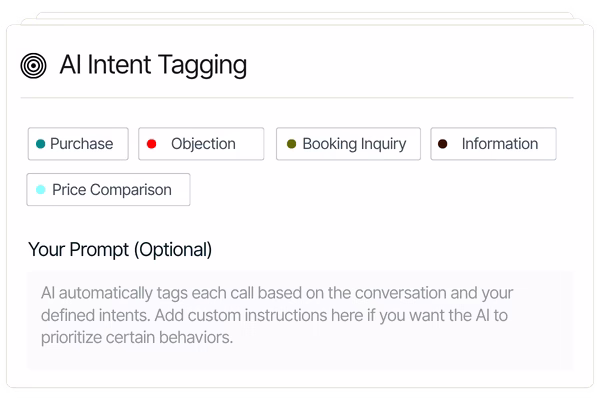
Task: Click the word Optional in prompt heading
Action: pyautogui.click(x=173, y=250)
